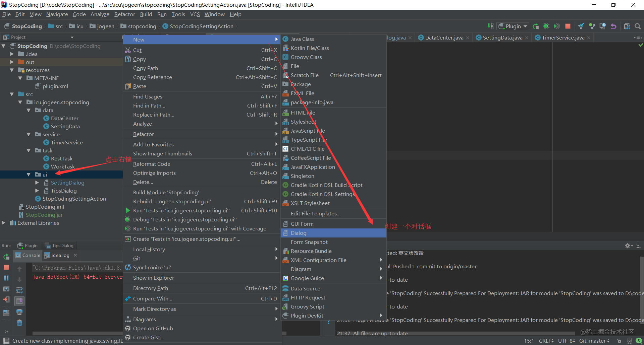Viewport: 644px width, 345px height.
Task: Open the Show History toolbar icon
Action: click(x=603, y=26)
